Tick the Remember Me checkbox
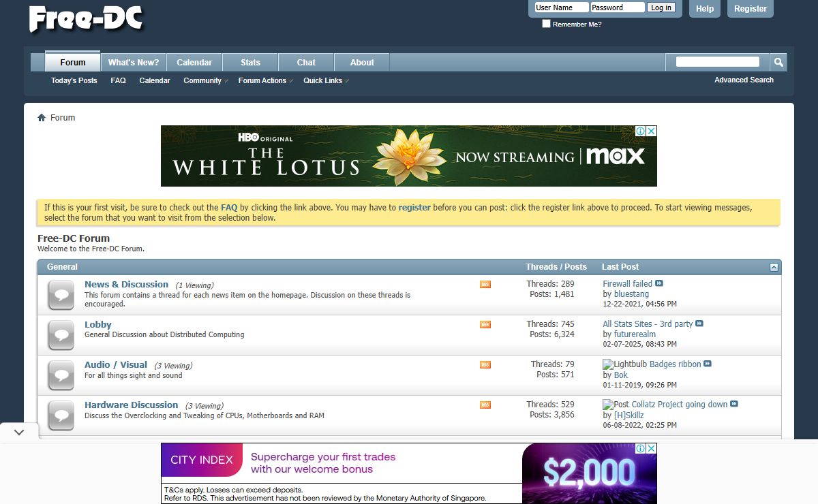The image size is (818, 504). click(546, 24)
